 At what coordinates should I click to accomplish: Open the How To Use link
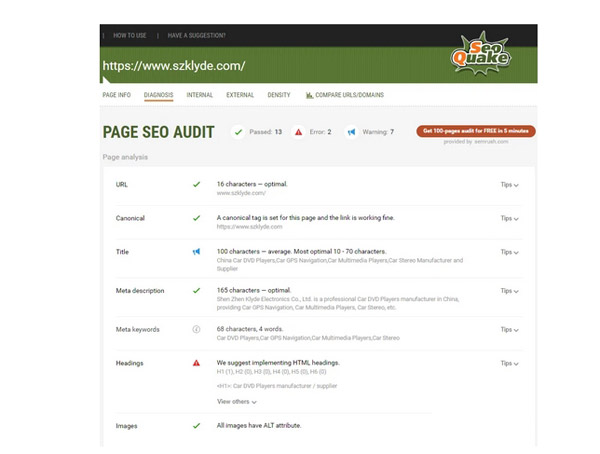point(130,35)
